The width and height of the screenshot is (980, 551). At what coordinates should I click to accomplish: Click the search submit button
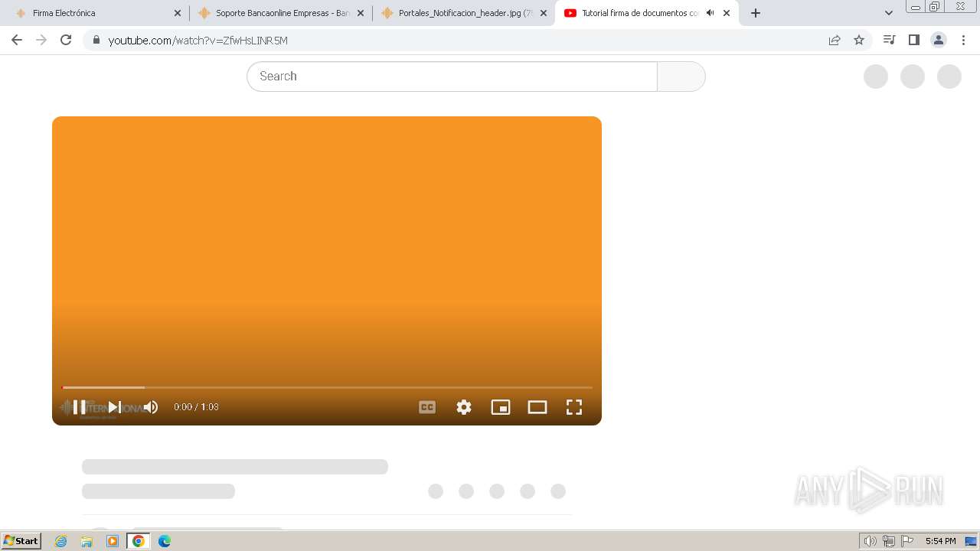click(x=681, y=77)
